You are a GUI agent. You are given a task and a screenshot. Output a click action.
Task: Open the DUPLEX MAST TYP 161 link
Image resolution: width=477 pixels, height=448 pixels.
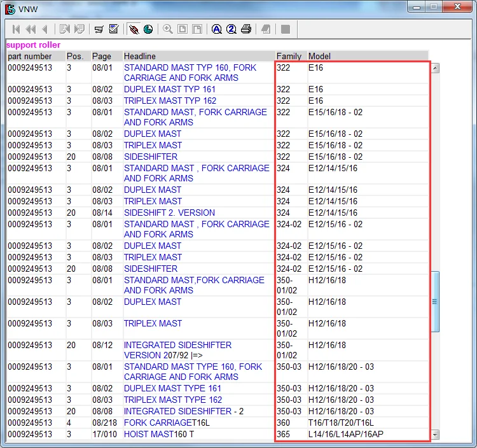tap(170, 89)
